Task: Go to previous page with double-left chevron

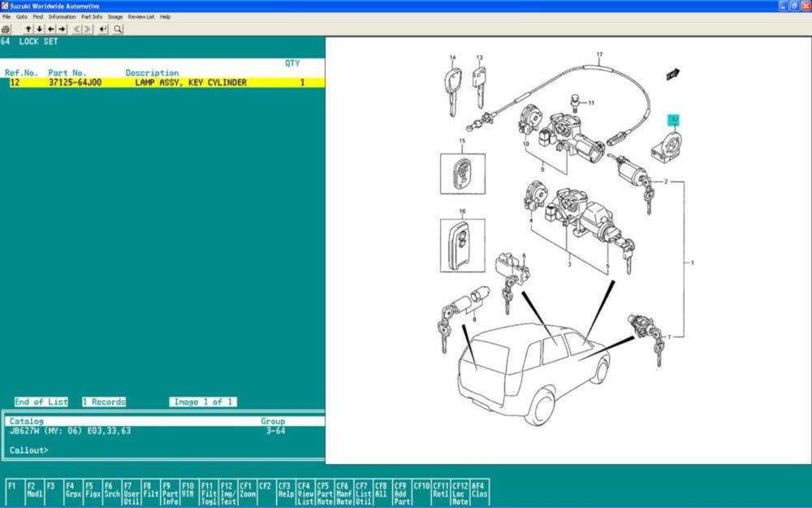Action: [x=77, y=29]
